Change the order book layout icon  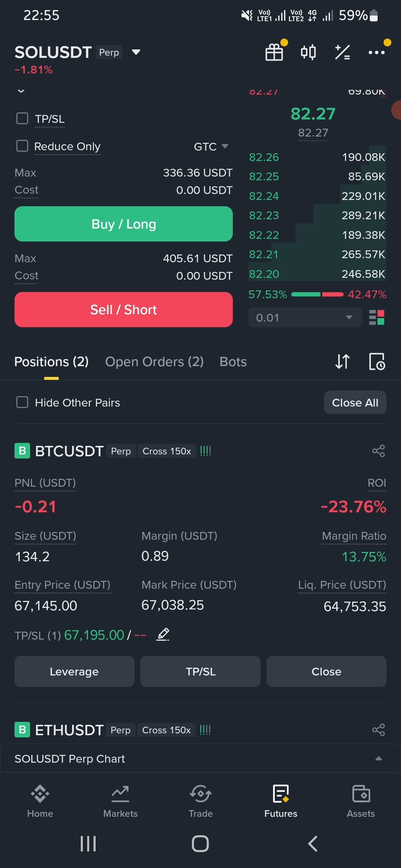pyautogui.click(x=376, y=318)
